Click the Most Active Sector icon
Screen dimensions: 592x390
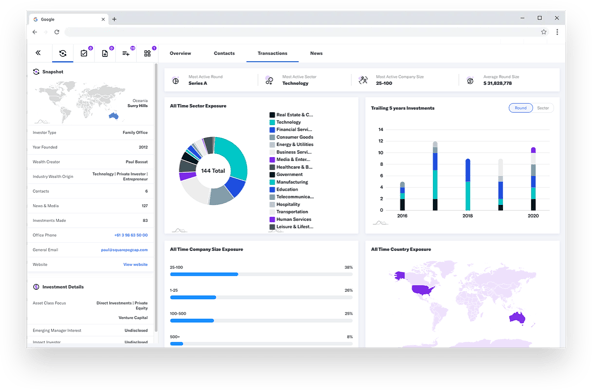click(x=269, y=80)
